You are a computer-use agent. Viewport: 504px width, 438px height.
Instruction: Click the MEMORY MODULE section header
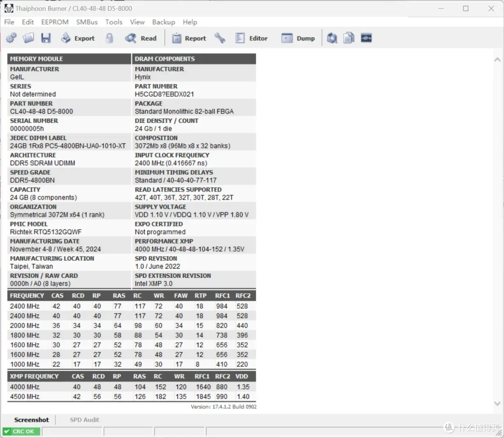click(69, 59)
